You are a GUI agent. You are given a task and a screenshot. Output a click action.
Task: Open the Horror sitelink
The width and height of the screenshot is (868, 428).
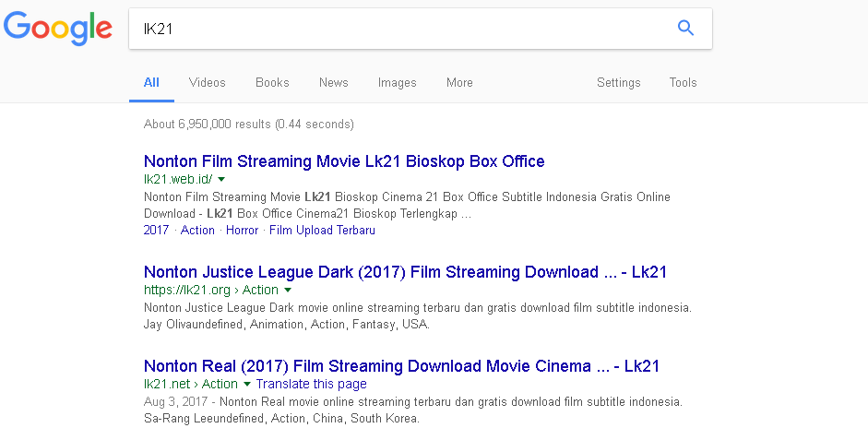[x=242, y=231]
